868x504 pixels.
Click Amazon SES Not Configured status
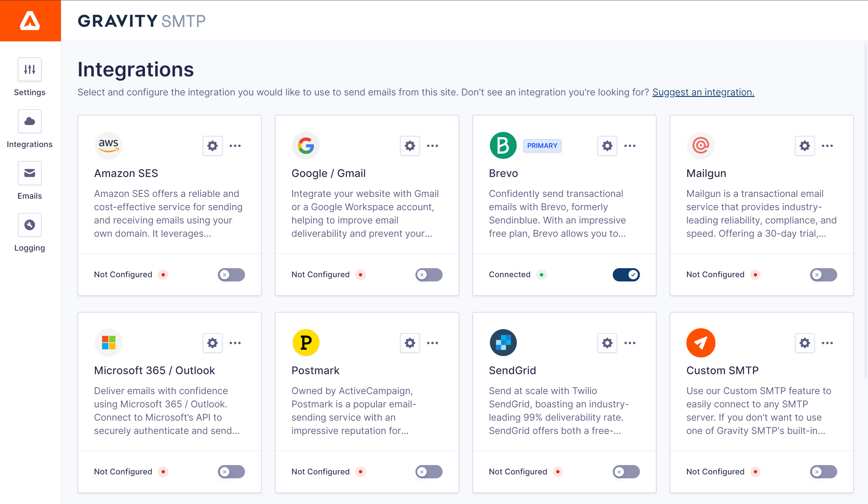coord(123,274)
